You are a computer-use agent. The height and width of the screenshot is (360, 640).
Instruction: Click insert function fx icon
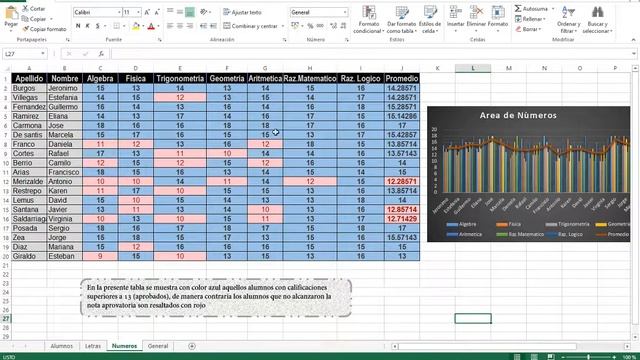101,54
